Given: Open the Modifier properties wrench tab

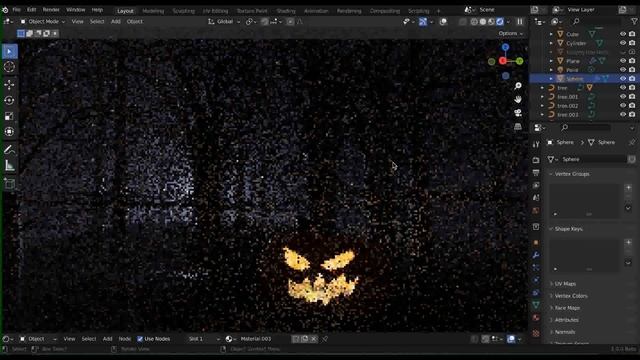Looking at the screenshot, I should (536, 255).
